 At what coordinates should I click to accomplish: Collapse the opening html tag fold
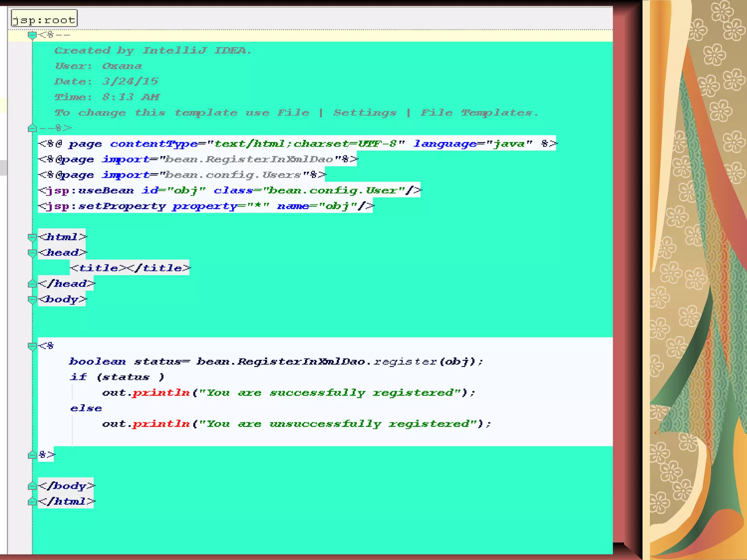(32, 237)
